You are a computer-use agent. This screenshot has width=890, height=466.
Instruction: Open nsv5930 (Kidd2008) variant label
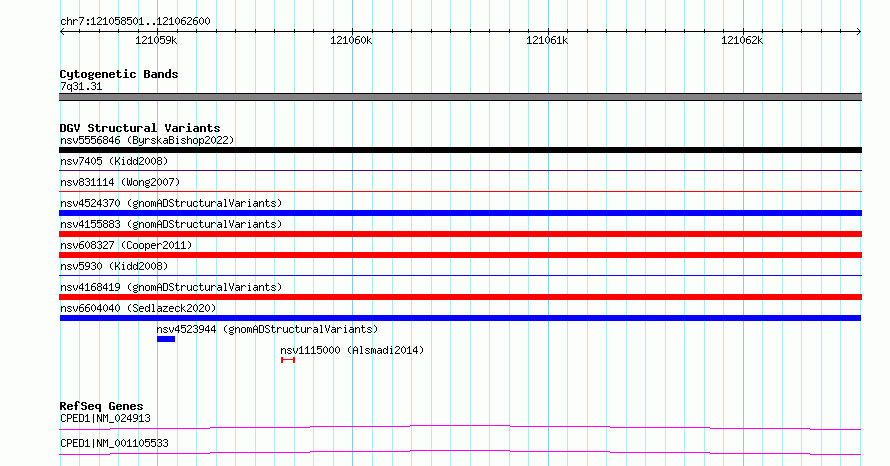pyautogui.click(x=114, y=266)
